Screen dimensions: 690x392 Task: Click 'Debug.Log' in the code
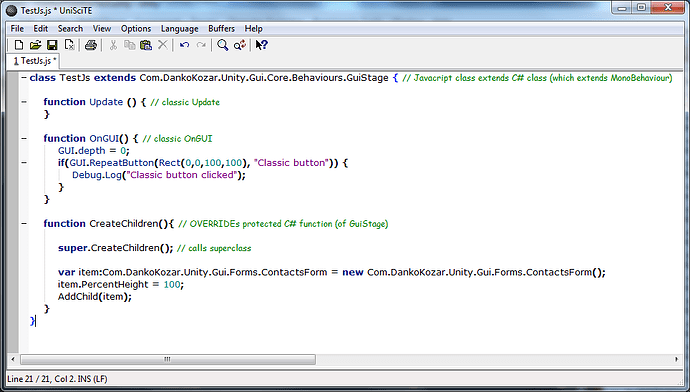[96, 175]
